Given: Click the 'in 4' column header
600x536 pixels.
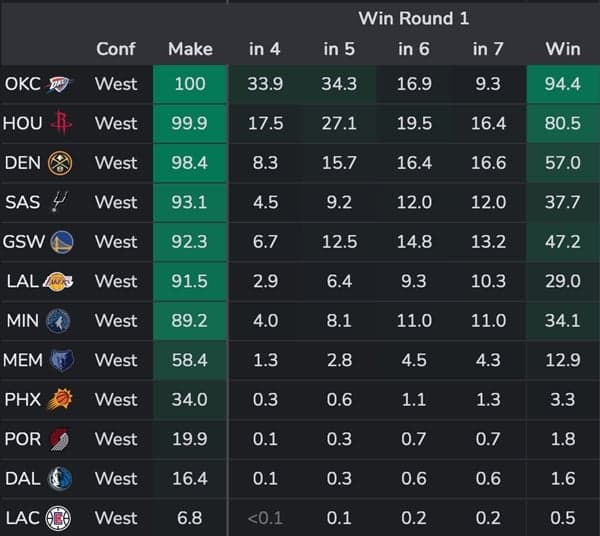Looking at the screenshot, I should coord(264,49).
